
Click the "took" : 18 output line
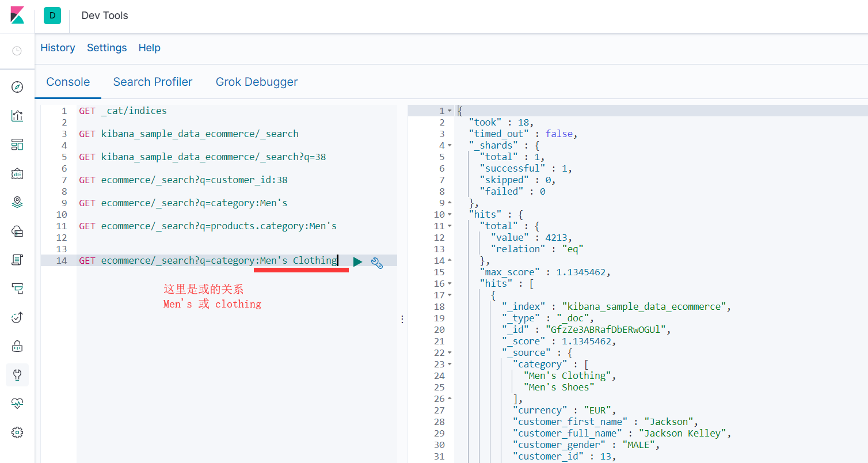501,122
